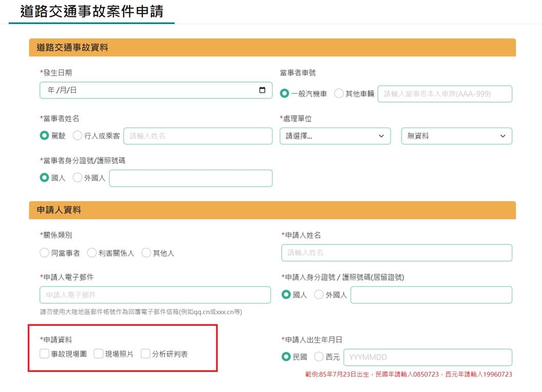Viewport: 542px width, 392px height.
Task: Select 同當事者 relationship type
Action: click(x=45, y=253)
